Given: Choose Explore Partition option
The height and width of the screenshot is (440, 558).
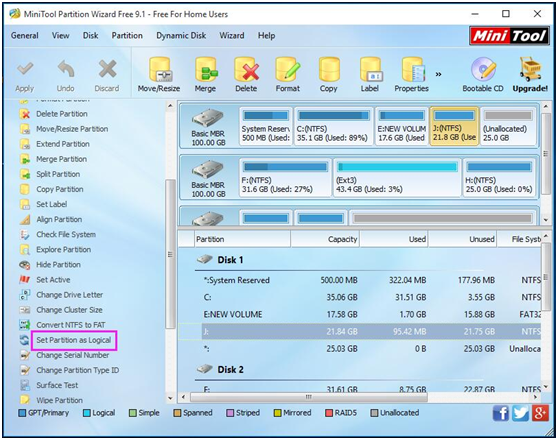Looking at the screenshot, I should [x=63, y=250].
